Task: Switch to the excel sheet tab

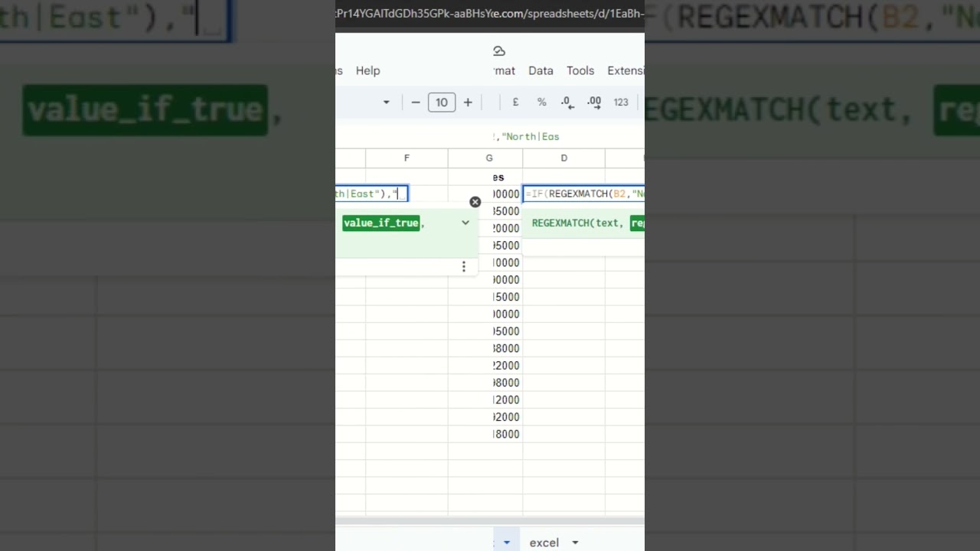Action: tap(544, 543)
